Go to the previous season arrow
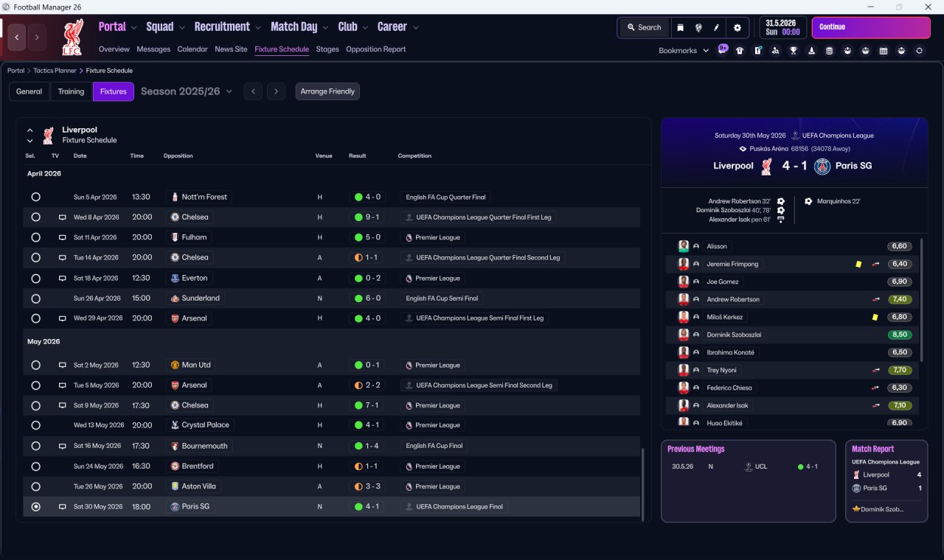The height and width of the screenshot is (560, 944). (x=253, y=91)
